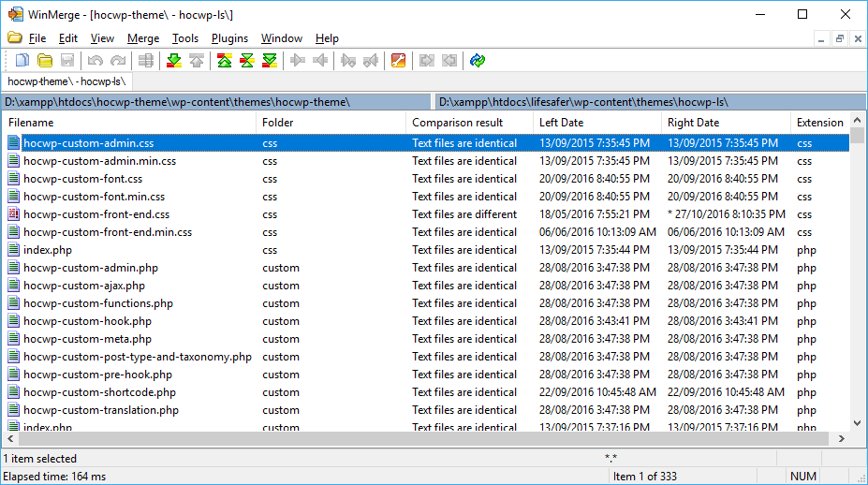Image resolution: width=868 pixels, height=485 pixels.
Task: Click the current difference icon
Action: (247, 60)
